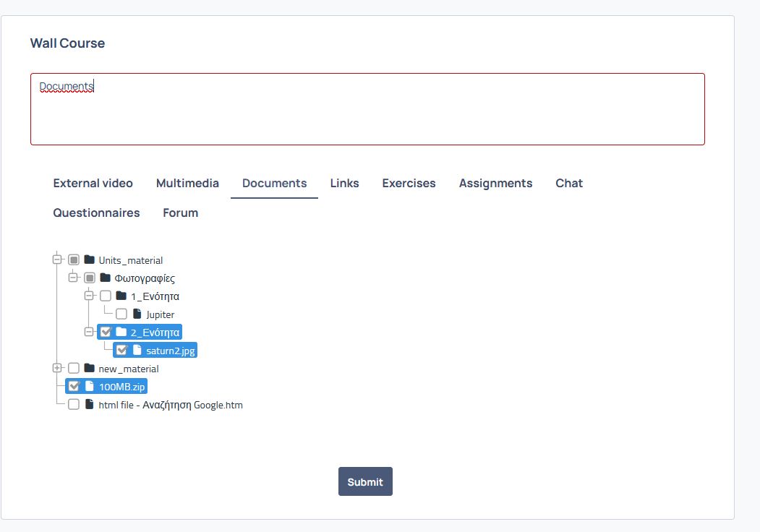Collapse the Units_material tree node

(x=57, y=259)
